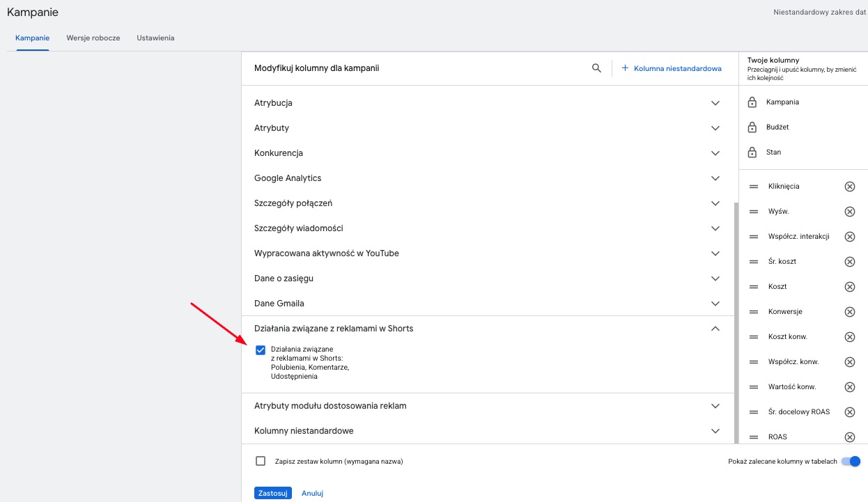Click the drag handle beside Koszt
The height and width of the screenshot is (502, 868).
coord(754,287)
